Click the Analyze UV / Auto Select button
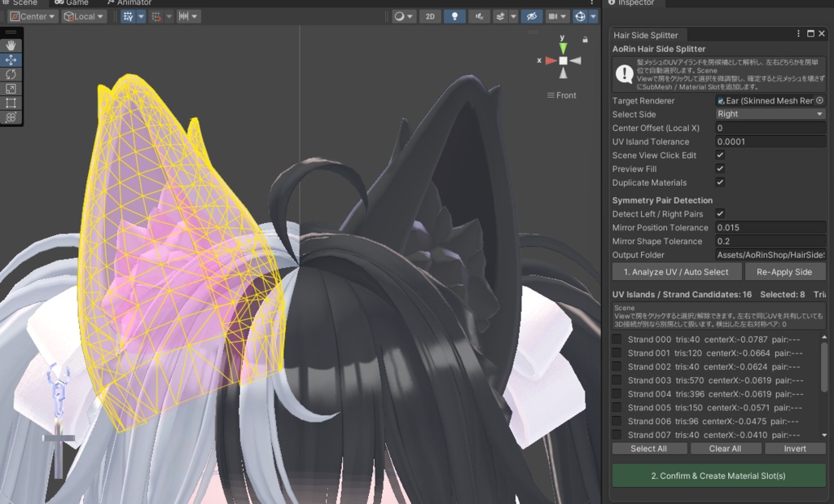The image size is (834, 504). tap(676, 272)
